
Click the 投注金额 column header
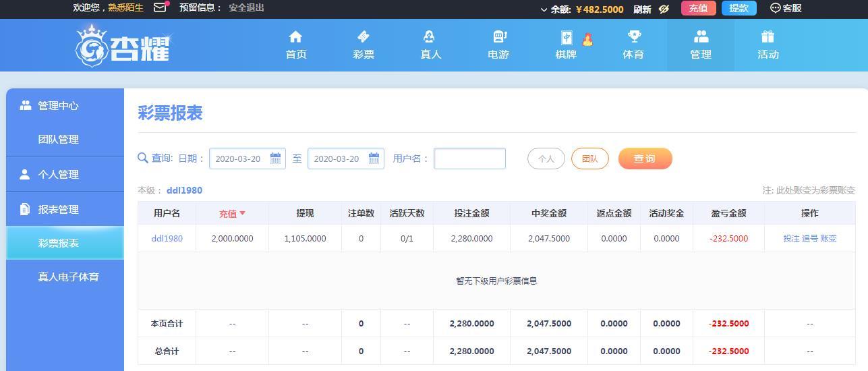coord(471,213)
